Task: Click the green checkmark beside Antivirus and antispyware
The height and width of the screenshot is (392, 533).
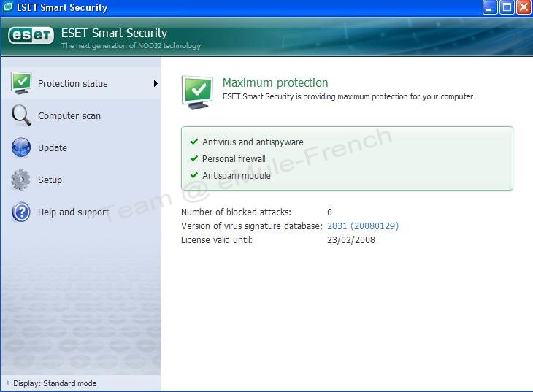Action: click(x=194, y=142)
